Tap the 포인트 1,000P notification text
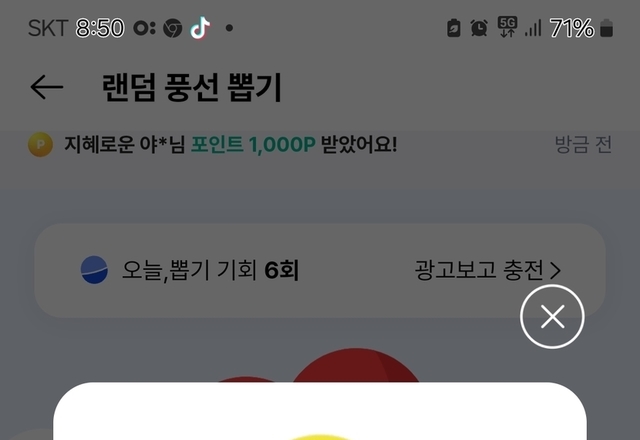 [x=253, y=144]
